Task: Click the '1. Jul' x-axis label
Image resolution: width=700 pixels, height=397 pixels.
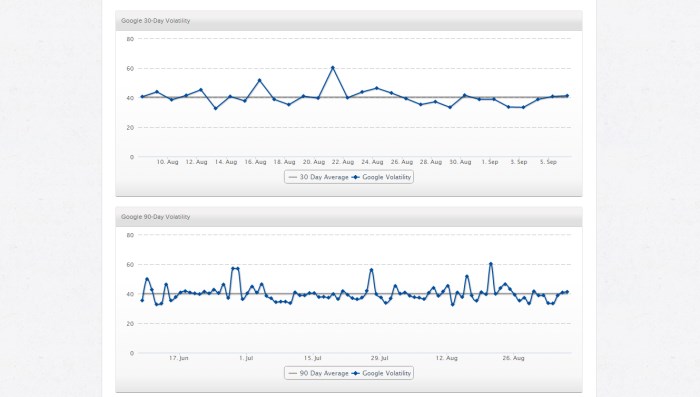Action: click(x=246, y=358)
